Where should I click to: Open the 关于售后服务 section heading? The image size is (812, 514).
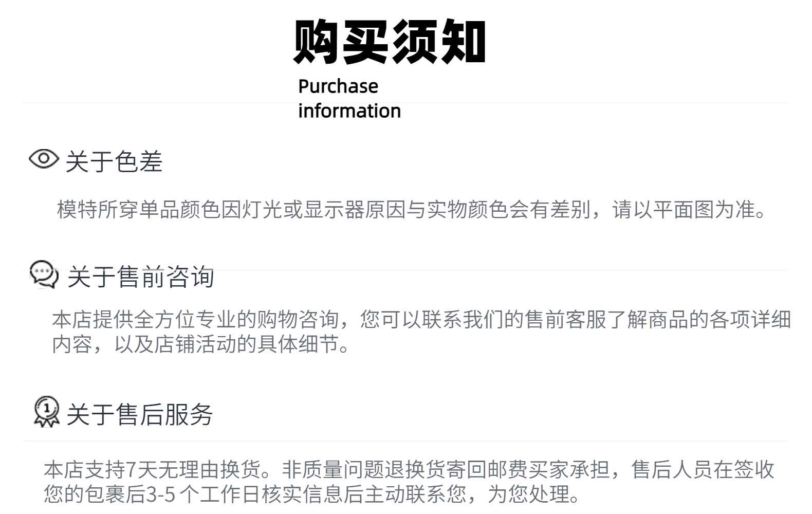[139, 414]
